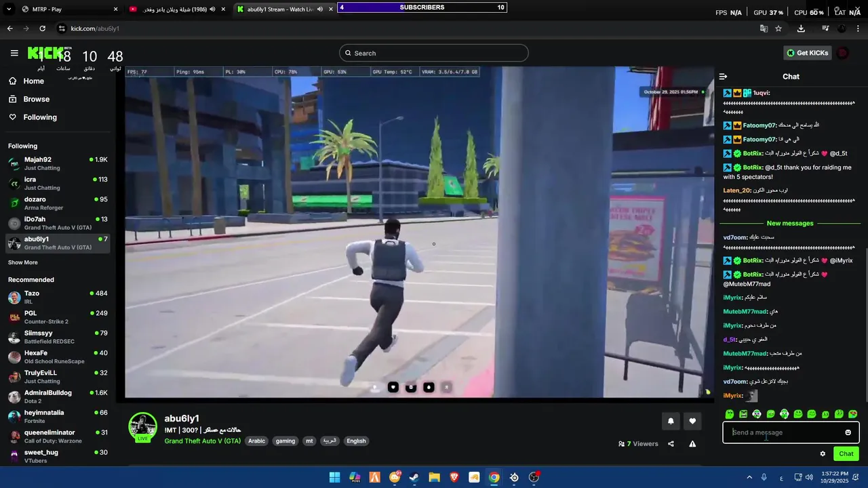Open Chrome downloads icon

801,28
